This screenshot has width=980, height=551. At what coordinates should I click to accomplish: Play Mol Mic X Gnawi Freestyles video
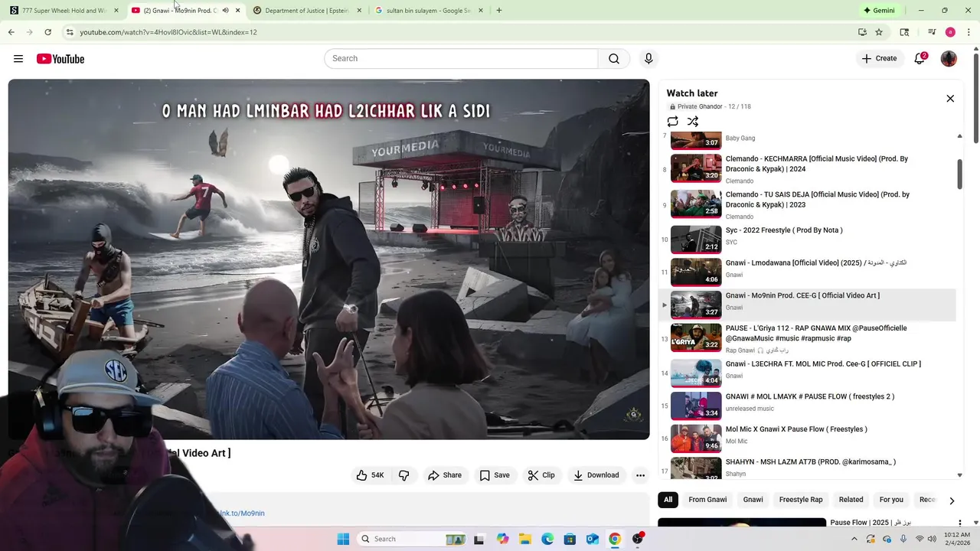(808, 439)
